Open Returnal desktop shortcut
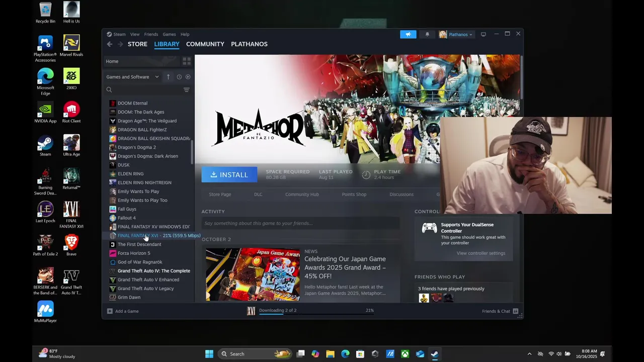Image resolution: width=644 pixels, height=362 pixels. [x=71, y=179]
